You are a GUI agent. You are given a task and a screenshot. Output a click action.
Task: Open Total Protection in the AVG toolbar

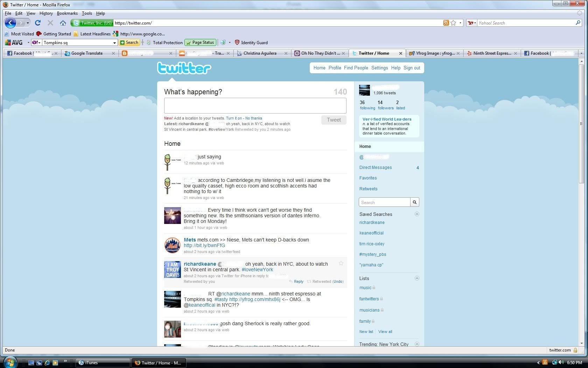click(164, 43)
